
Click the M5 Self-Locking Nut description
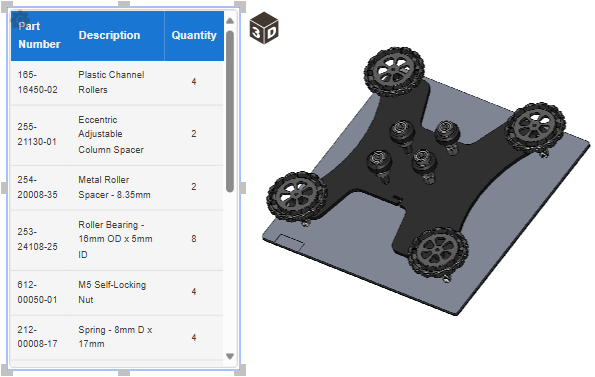112,292
